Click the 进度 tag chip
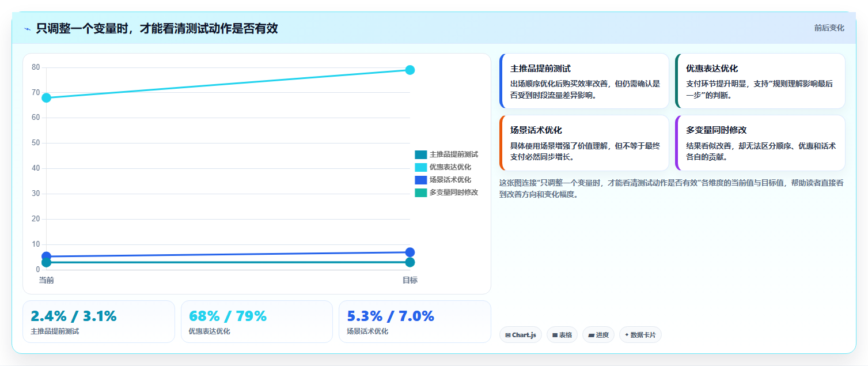868x366 pixels. pyautogui.click(x=598, y=335)
